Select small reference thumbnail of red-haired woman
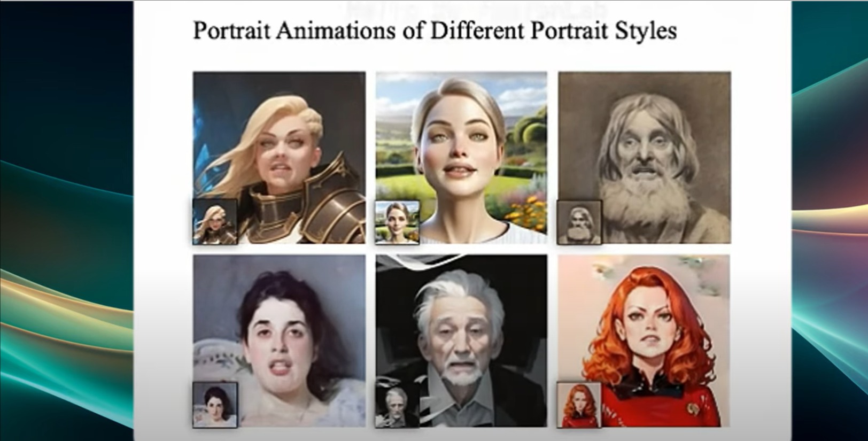The width and height of the screenshot is (868, 441). pos(579,405)
